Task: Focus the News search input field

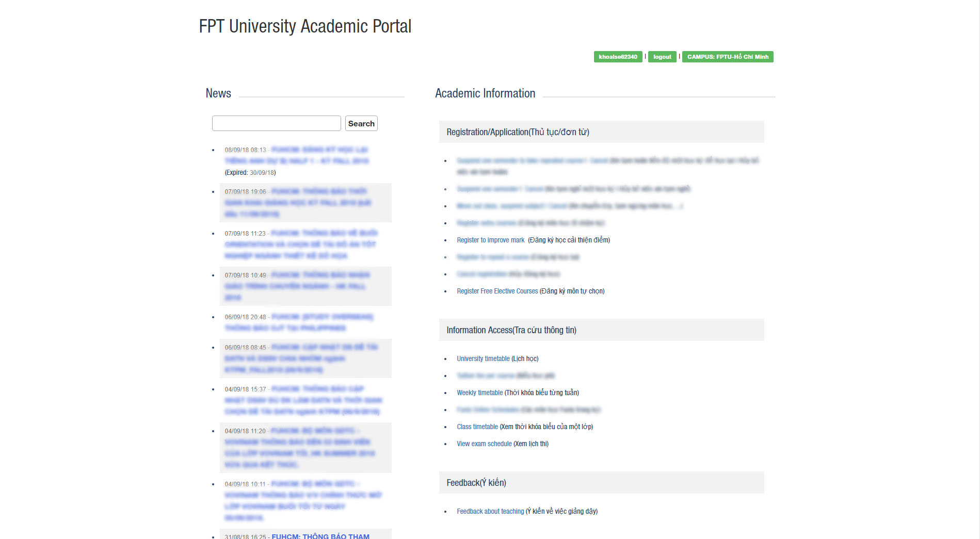Action: [x=277, y=123]
